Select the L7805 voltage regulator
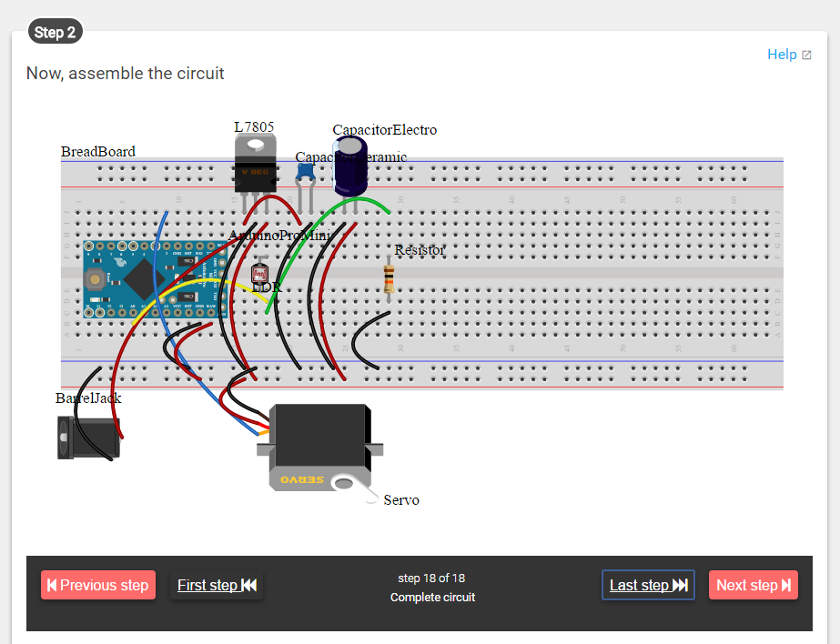The width and height of the screenshot is (840, 644). click(x=255, y=168)
